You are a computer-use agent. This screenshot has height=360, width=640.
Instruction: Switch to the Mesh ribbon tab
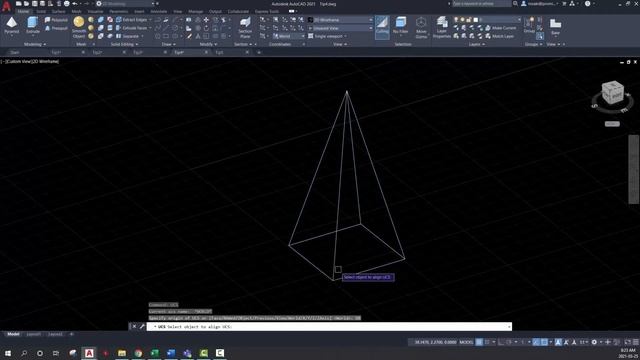[76, 11]
